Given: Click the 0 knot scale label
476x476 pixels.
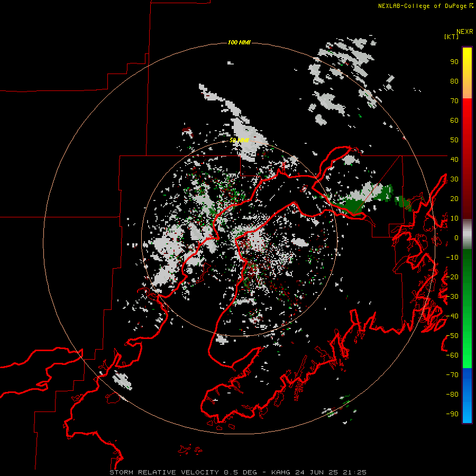Looking at the screenshot, I should click(456, 237).
